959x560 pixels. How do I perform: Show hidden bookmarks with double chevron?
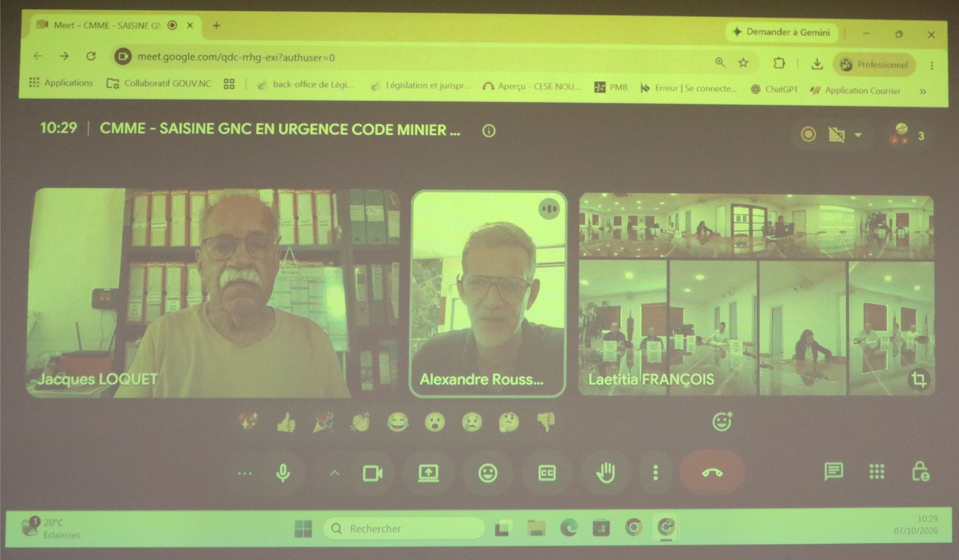[x=922, y=91]
